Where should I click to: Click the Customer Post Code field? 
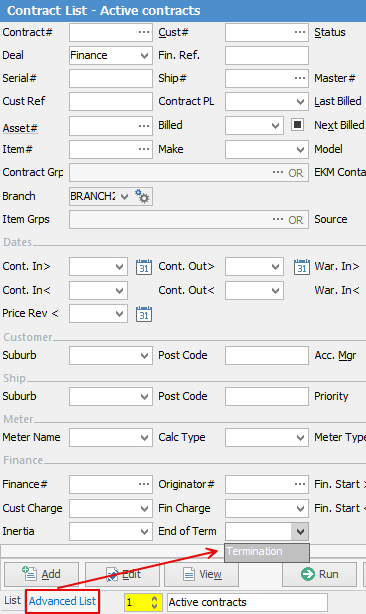[x=267, y=355]
